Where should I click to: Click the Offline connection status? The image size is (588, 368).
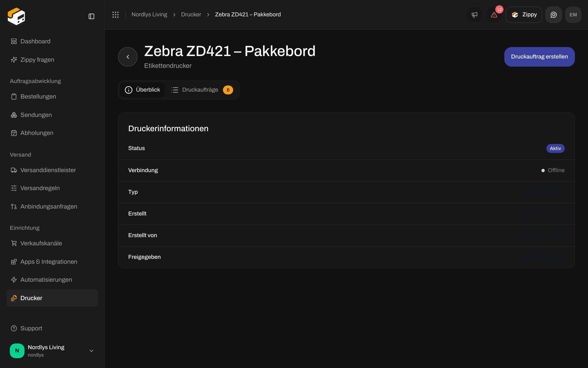tap(553, 170)
